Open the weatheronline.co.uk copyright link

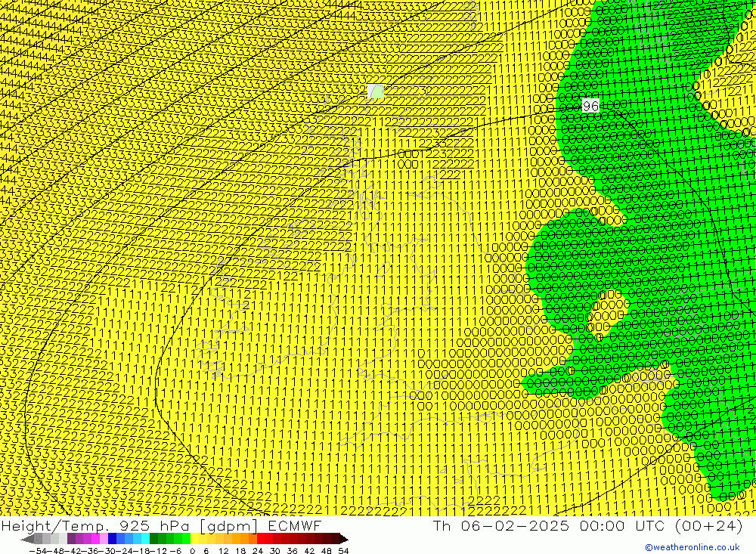click(x=692, y=547)
